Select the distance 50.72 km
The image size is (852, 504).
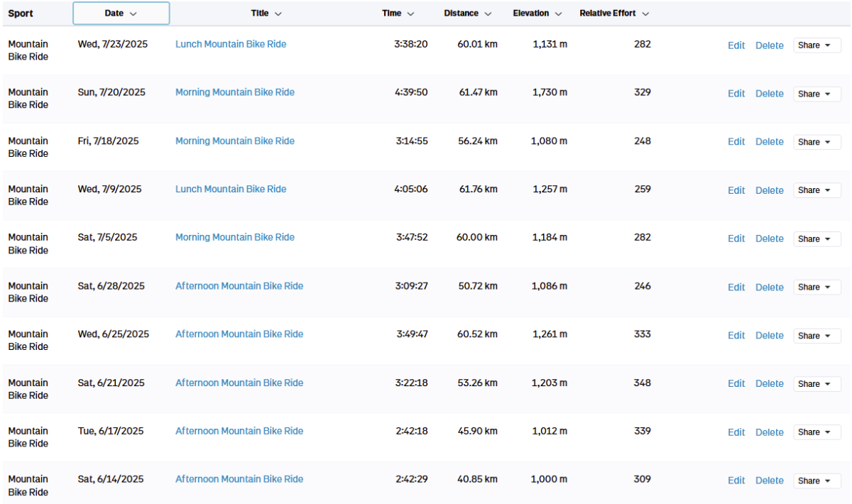point(479,286)
